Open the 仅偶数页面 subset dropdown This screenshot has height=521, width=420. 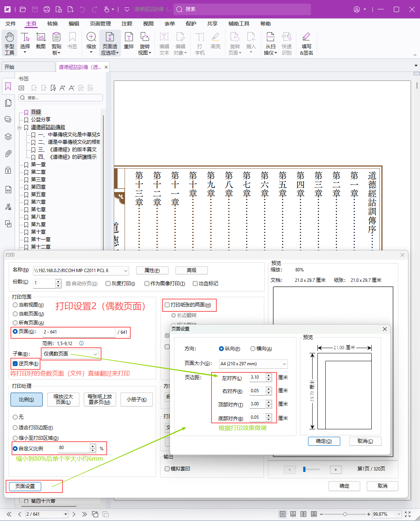[96, 353]
